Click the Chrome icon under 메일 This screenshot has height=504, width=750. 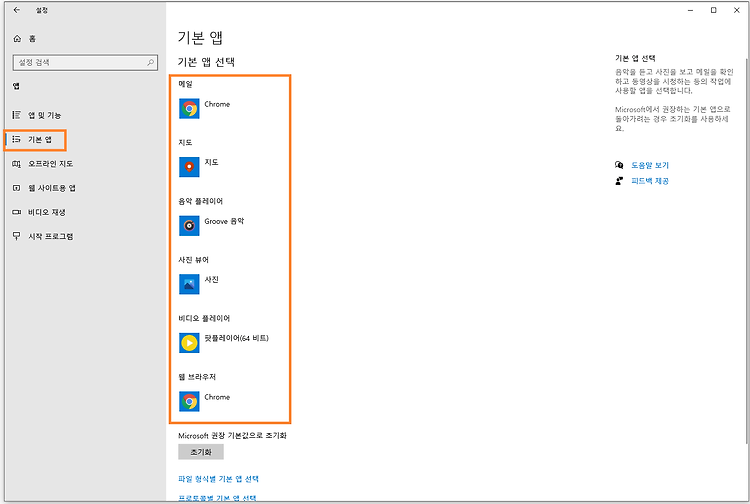tap(189, 109)
